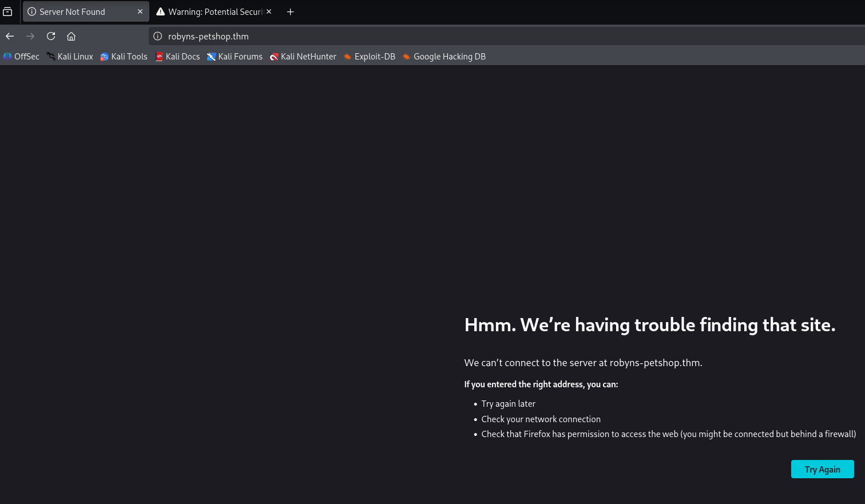This screenshot has height=504, width=865.
Task: Open the Kali NetHunter bookmark
Action: tap(303, 57)
